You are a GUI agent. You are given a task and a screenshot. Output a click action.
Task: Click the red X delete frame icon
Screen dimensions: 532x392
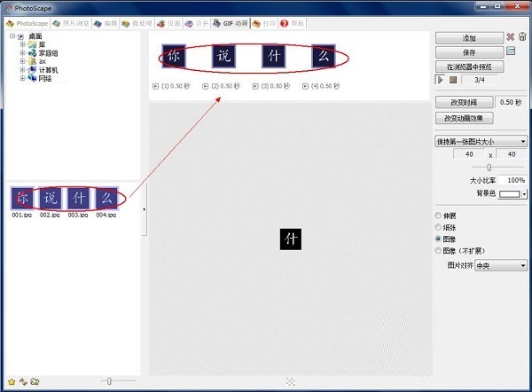point(511,37)
